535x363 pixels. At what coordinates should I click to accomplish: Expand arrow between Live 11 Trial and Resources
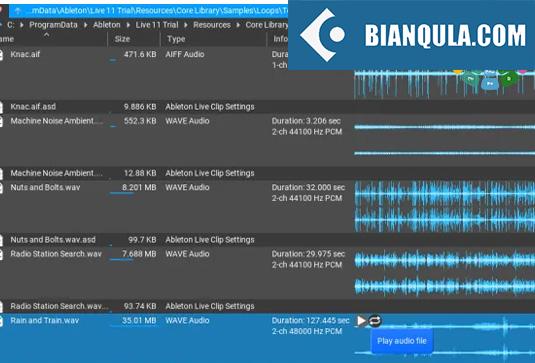coord(186,25)
